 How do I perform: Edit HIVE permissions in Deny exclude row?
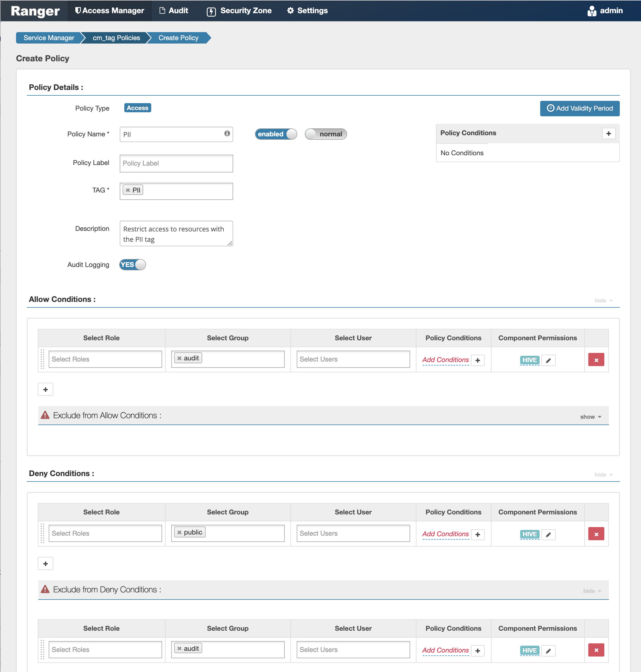tap(548, 651)
